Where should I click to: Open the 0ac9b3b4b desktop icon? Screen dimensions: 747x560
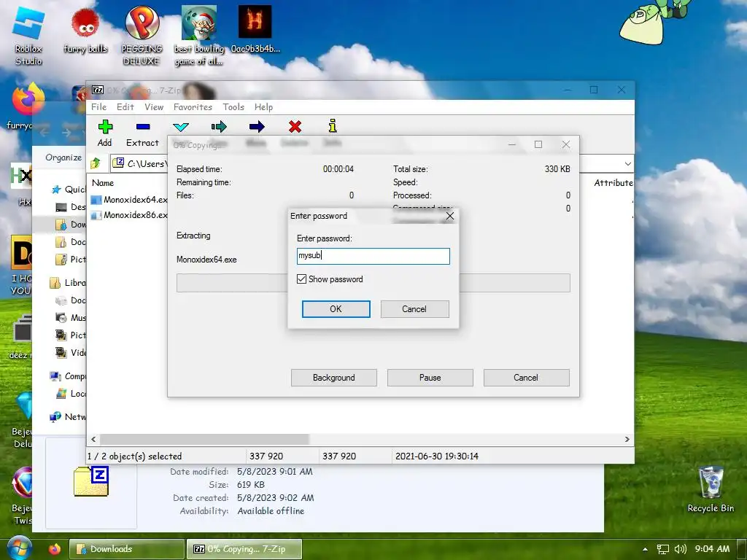point(255,29)
